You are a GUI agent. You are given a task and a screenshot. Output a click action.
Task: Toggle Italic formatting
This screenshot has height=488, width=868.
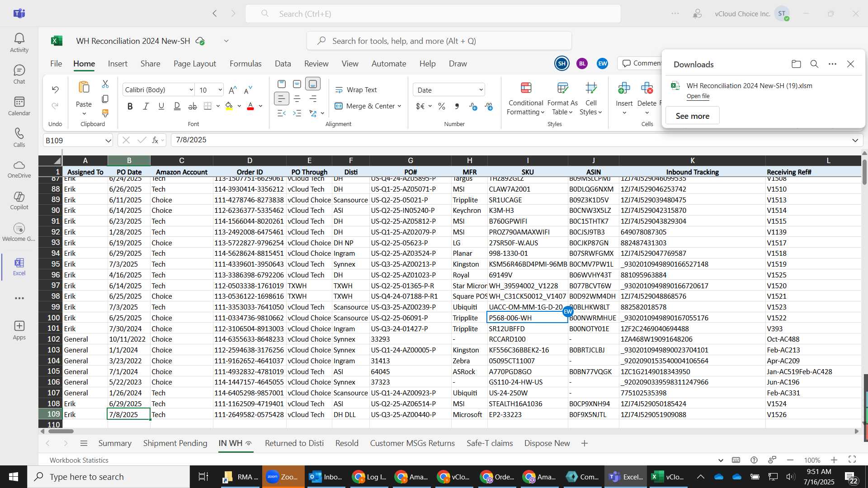pyautogui.click(x=146, y=106)
